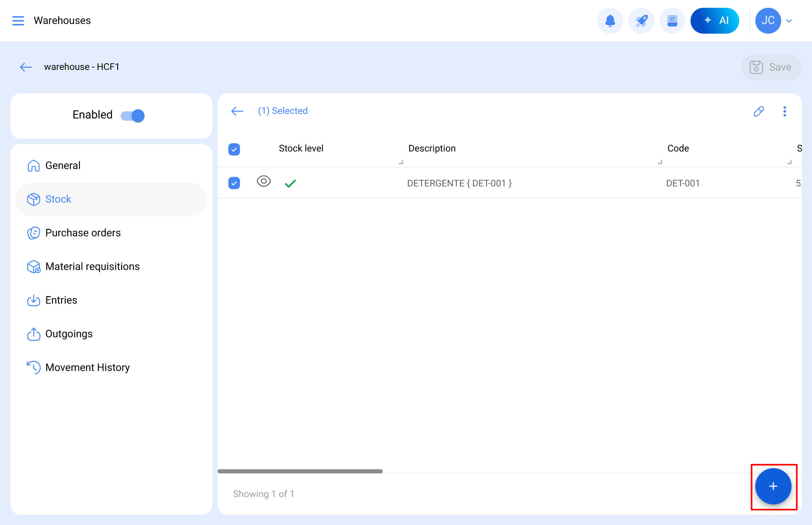Image resolution: width=812 pixels, height=525 pixels.
Task: Go back from warehouse HCF1 page
Action: tap(26, 67)
